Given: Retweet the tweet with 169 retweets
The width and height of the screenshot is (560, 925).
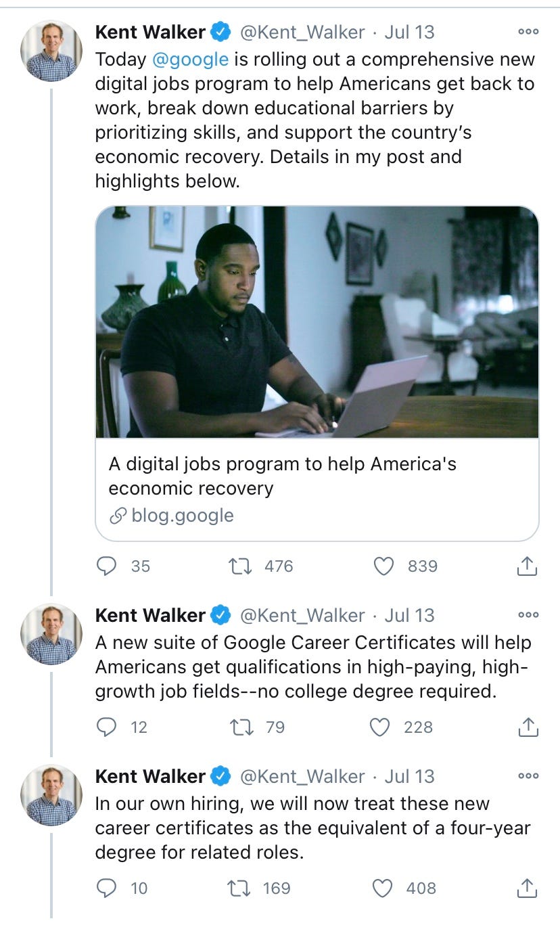Looking at the screenshot, I should point(241,888).
